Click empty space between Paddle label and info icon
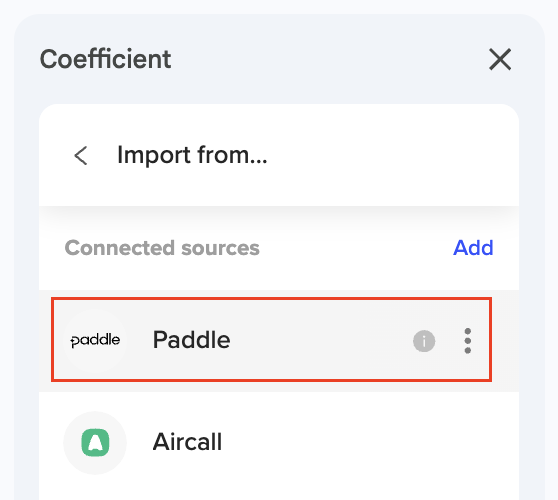558x500 pixels. click(320, 341)
